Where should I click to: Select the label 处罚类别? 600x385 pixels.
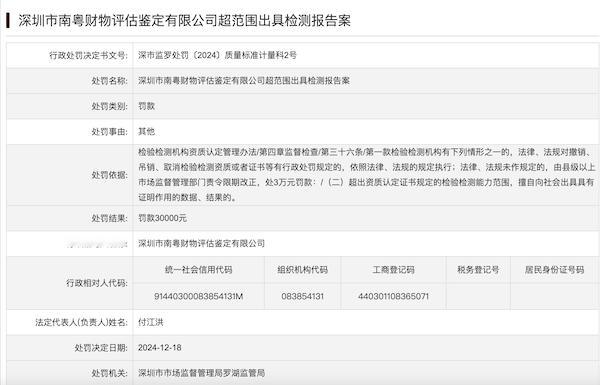(109, 106)
